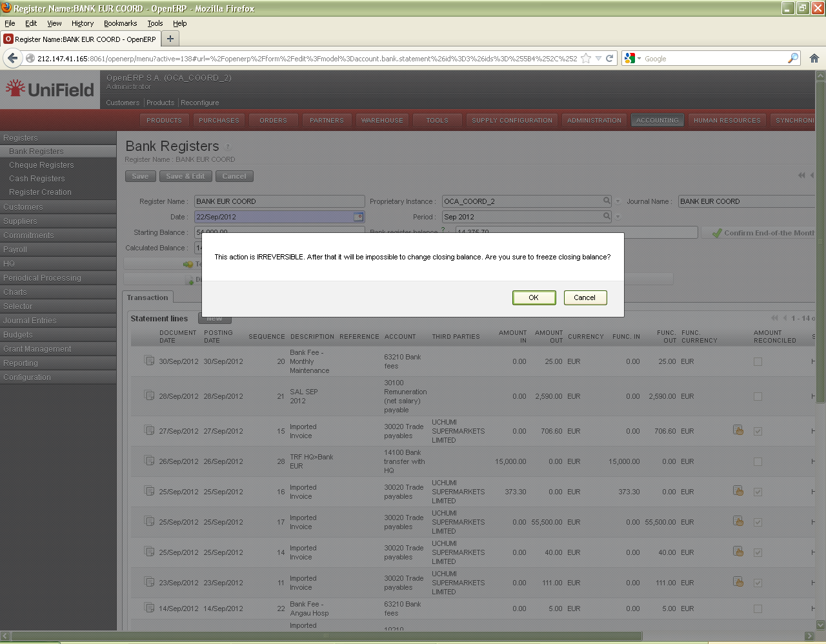Open calendar picker beside the Date field
This screenshot has height=644, width=826.
click(359, 217)
